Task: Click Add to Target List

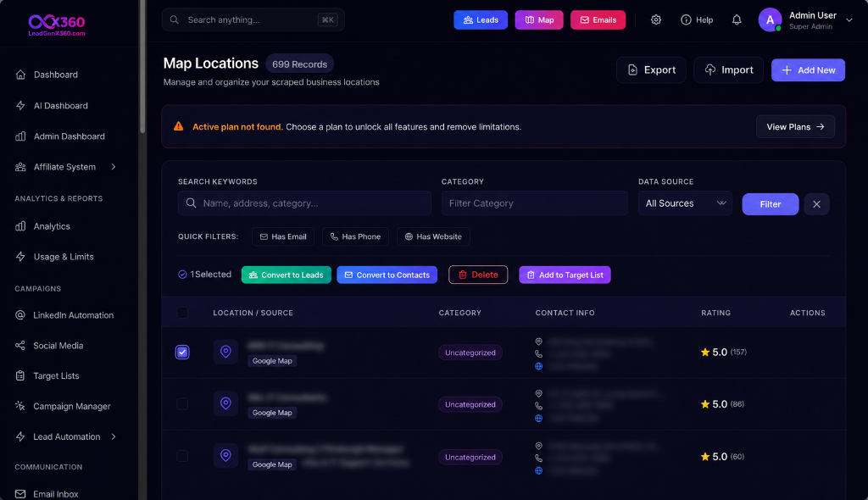Action: (x=565, y=275)
